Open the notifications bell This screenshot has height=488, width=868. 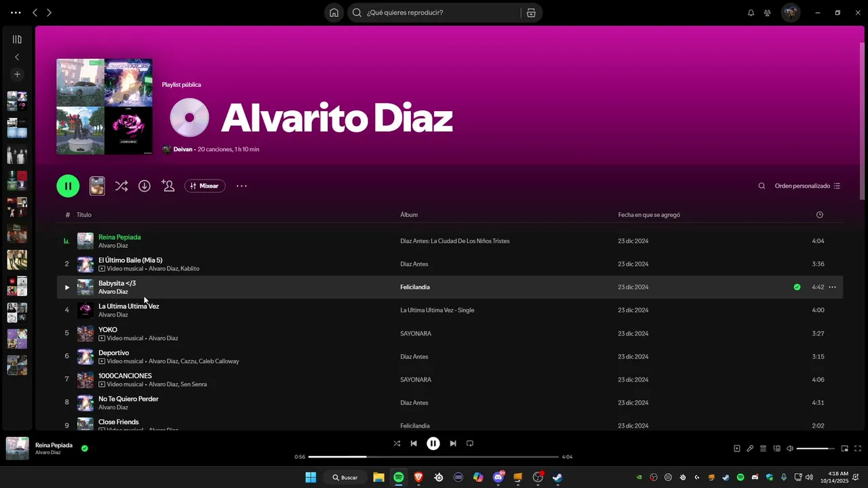click(751, 12)
